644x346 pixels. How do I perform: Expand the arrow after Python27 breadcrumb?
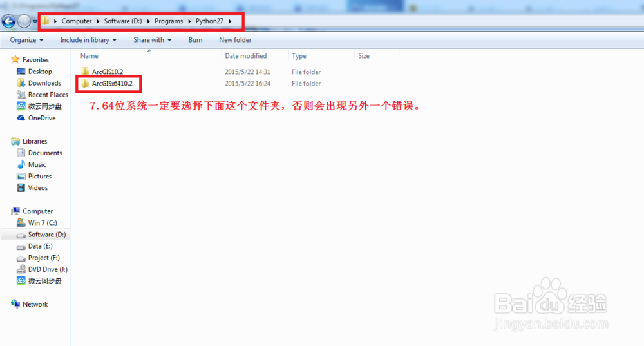tap(230, 21)
